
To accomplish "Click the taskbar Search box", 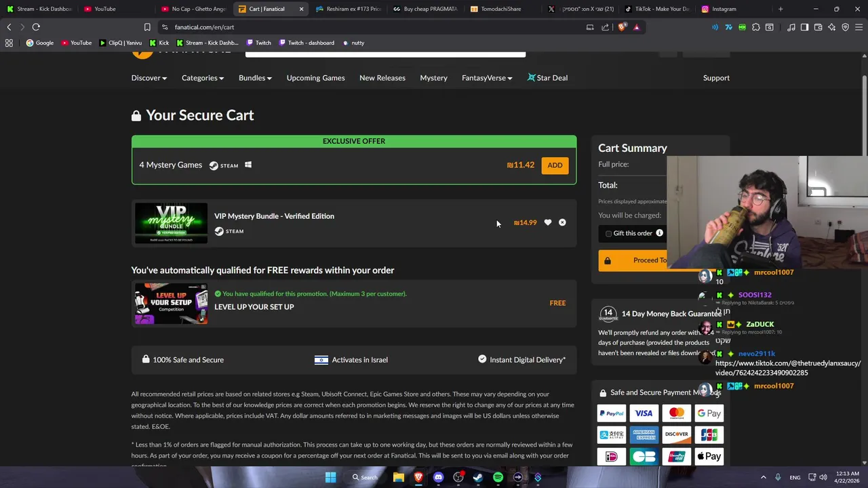I will click(365, 477).
